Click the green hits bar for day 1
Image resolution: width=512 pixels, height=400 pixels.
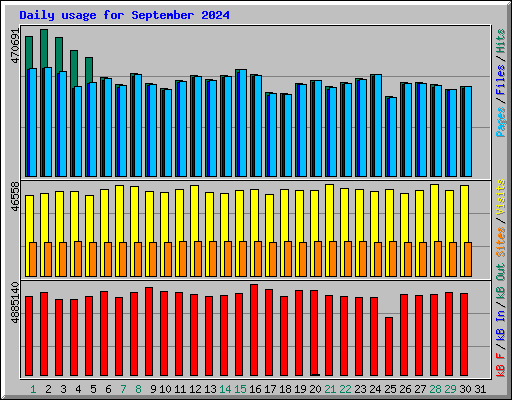point(29,53)
